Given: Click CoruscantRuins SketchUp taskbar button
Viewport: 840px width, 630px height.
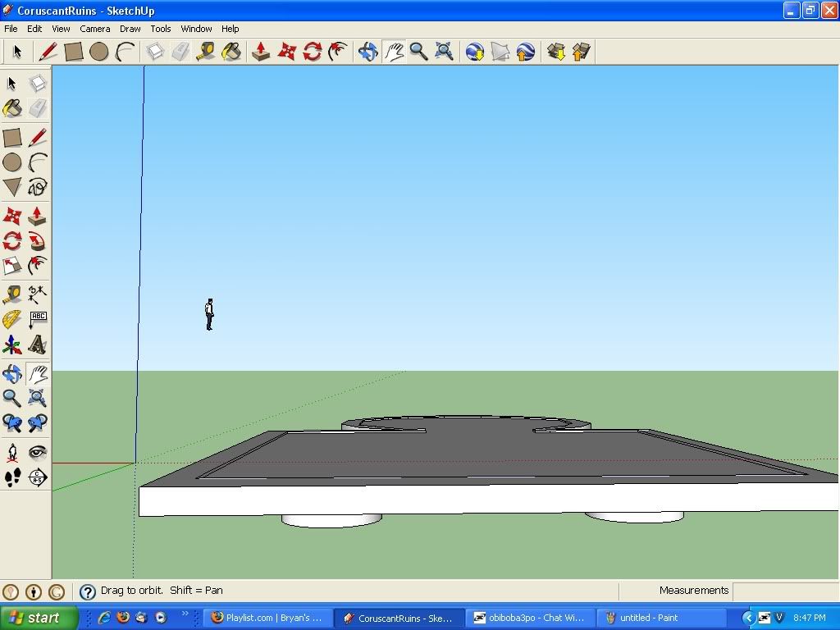Looking at the screenshot, I should pos(399,618).
